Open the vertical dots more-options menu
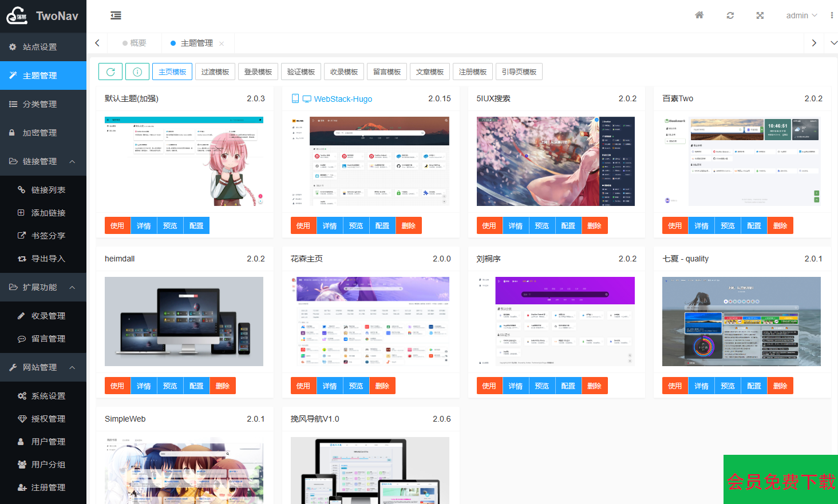838x504 pixels. pos(831,15)
